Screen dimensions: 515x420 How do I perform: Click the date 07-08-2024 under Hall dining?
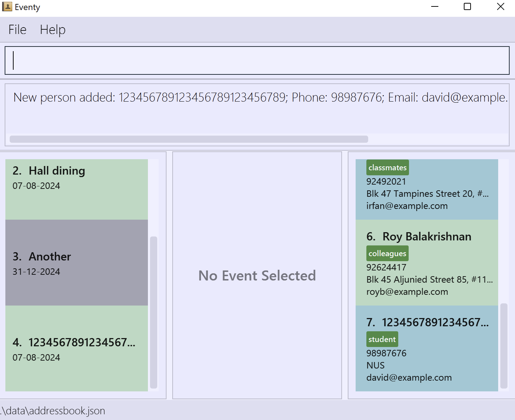point(36,186)
